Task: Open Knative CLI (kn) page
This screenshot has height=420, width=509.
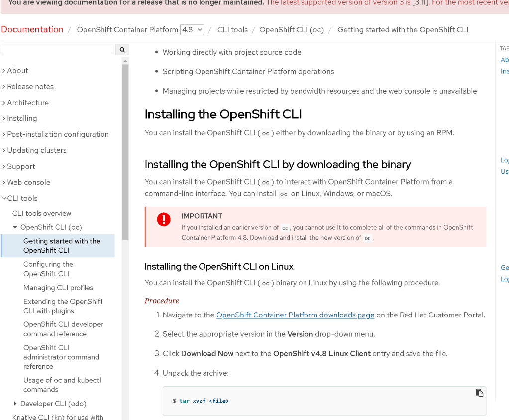Action: pos(58,417)
